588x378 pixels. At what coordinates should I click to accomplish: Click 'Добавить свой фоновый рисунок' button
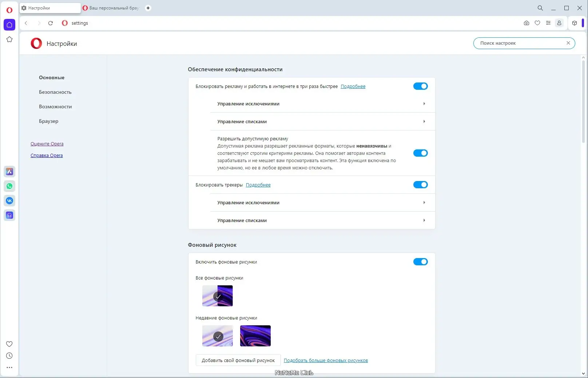238,360
